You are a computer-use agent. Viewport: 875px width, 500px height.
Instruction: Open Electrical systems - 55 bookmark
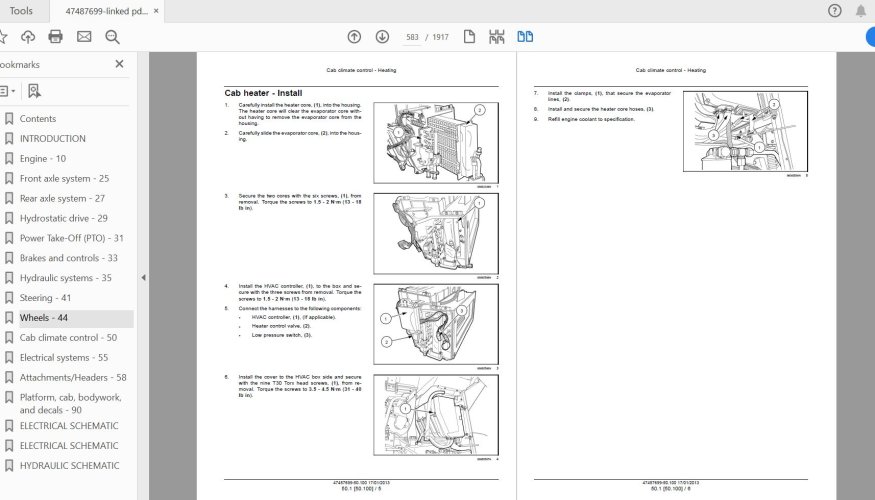64,358
